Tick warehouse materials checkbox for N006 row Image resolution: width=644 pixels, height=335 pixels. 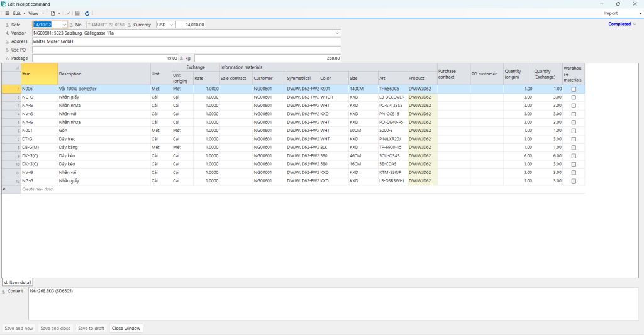pos(573,89)
